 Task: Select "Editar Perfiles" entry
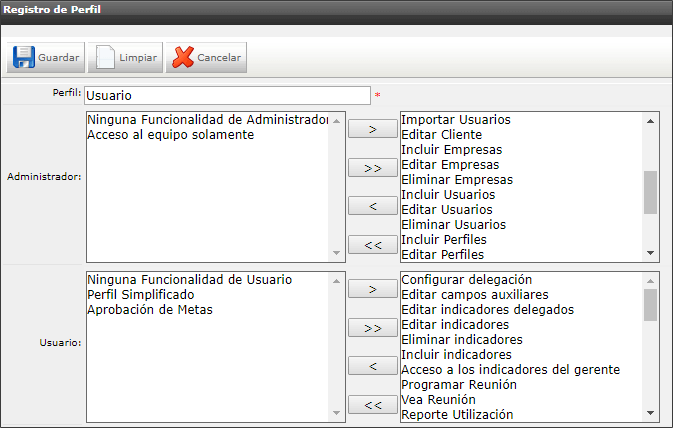(x=443, y=255)
